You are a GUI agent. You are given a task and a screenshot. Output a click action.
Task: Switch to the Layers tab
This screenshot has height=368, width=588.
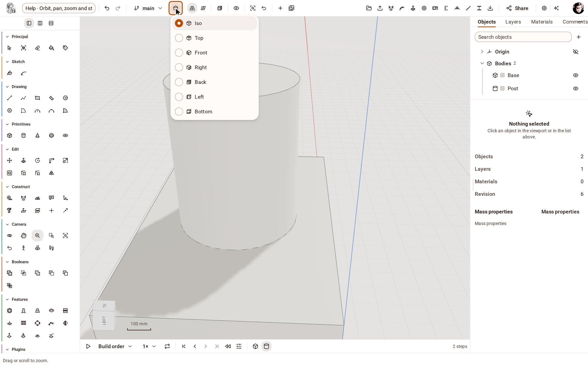pyautogui.click(x=513, y=22)
